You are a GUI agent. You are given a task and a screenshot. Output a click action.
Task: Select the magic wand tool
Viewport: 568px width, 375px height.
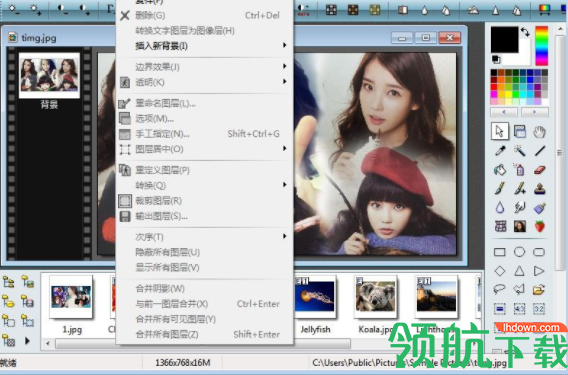519,150
